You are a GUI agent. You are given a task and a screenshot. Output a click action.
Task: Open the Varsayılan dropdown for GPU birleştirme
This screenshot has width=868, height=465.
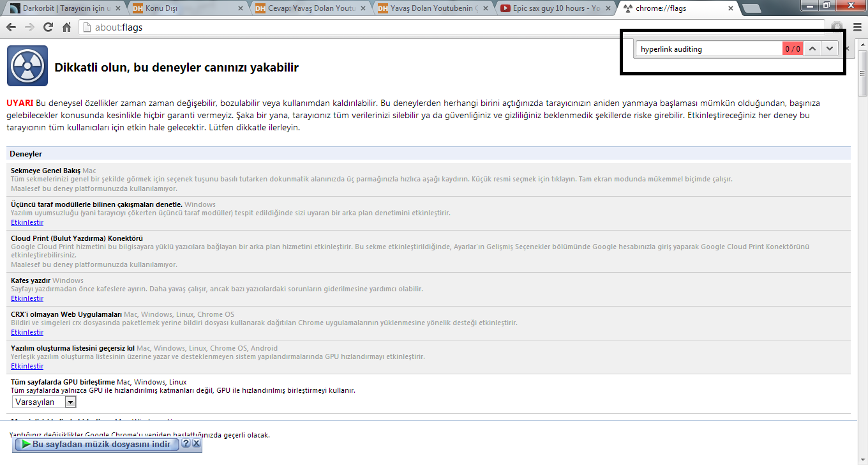(x=44, y=402)
